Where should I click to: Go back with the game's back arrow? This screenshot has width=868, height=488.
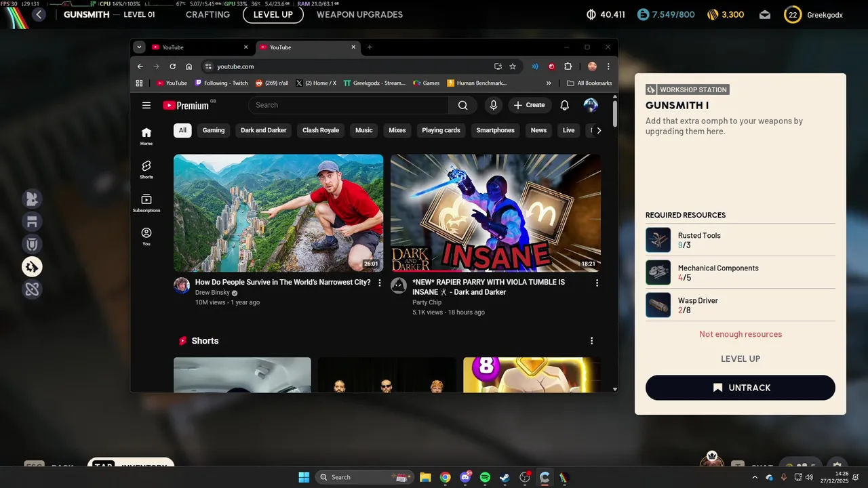coord(39,14)
